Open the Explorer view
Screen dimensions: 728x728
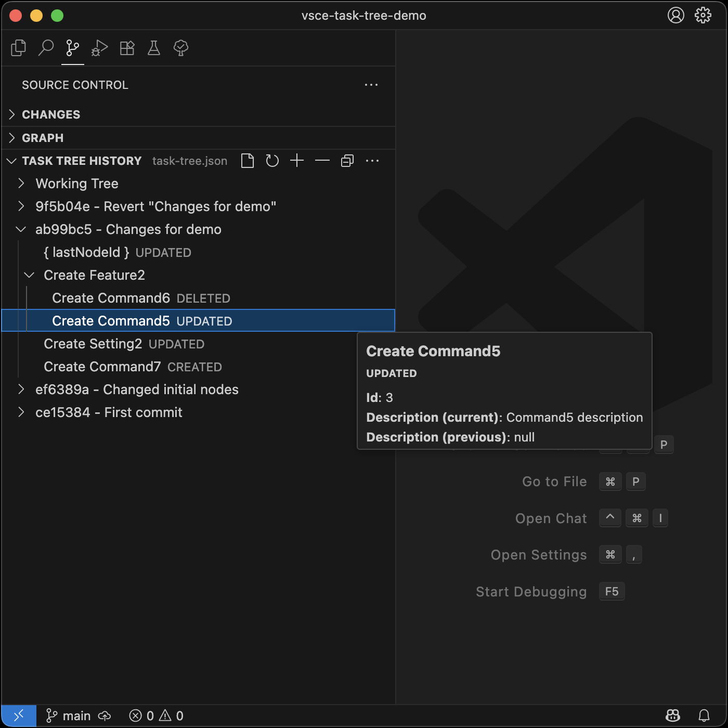18,48
